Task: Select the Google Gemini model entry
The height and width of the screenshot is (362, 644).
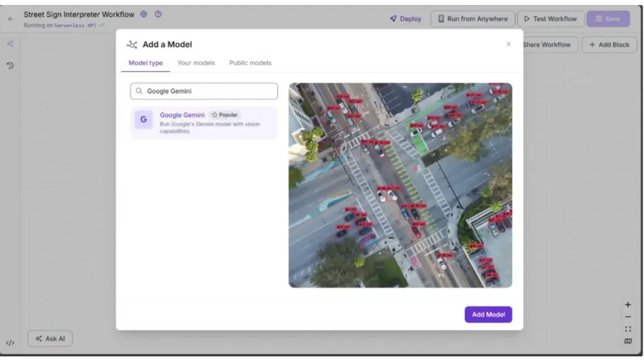Action: pyautogui.click(x=204, y=123)
